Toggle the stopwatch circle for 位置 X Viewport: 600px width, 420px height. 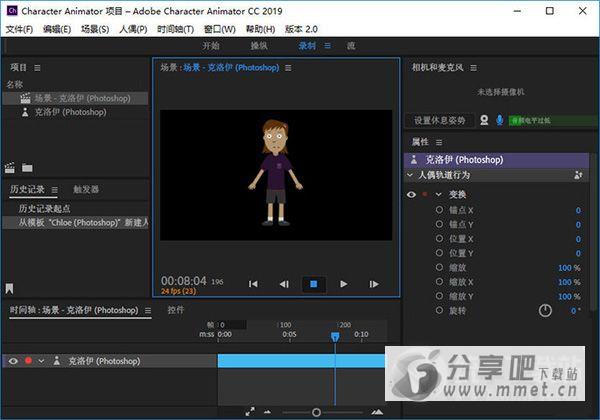tap(439, 238)
